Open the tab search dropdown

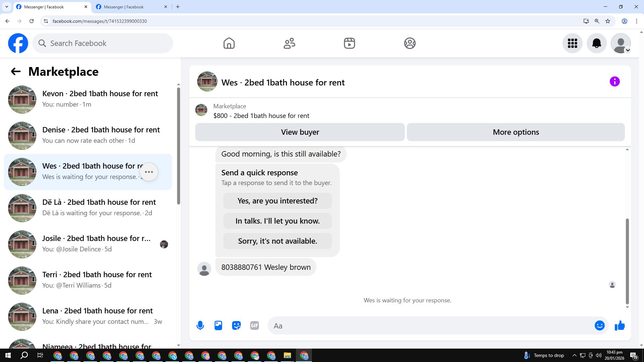tap(6, 7)
